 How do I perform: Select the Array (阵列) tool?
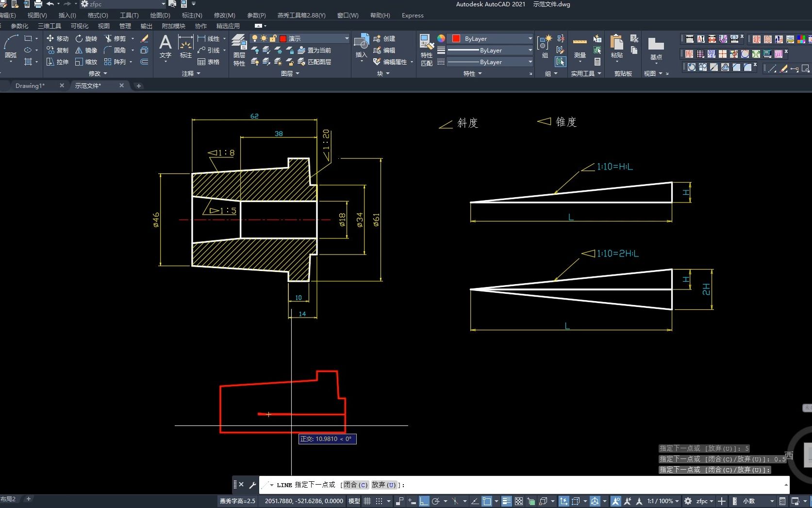coord(115,62)
